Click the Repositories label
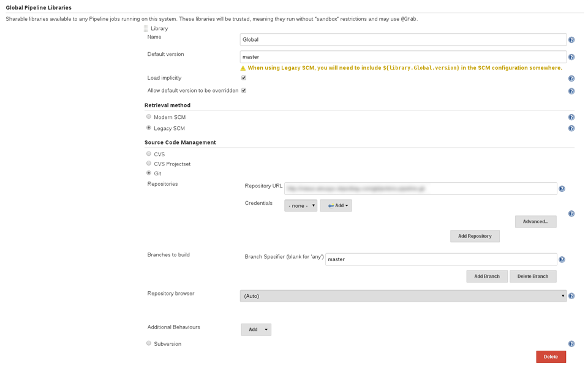Screen dimensions: 588x366 162,184
